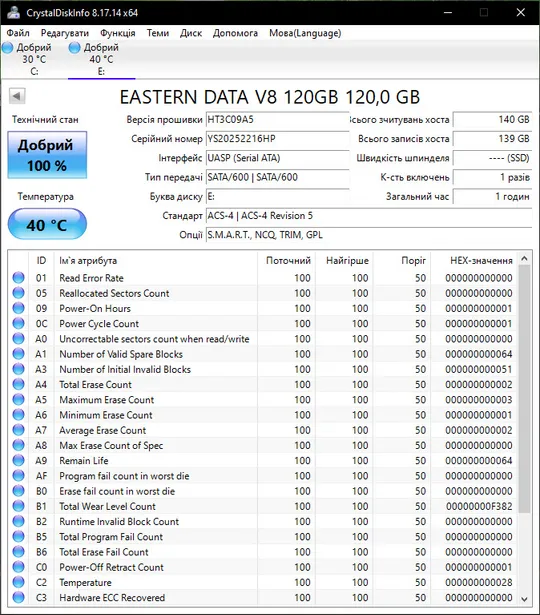Click status orb of Program fail count row
The image size is (540, 615).
coord(18,476)
